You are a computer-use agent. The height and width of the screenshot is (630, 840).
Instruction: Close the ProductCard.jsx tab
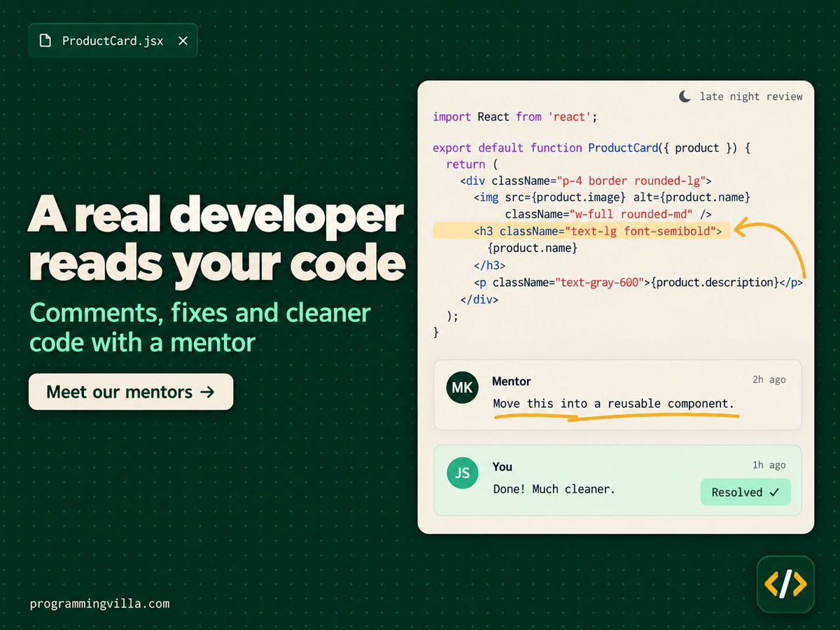(183, 41)
